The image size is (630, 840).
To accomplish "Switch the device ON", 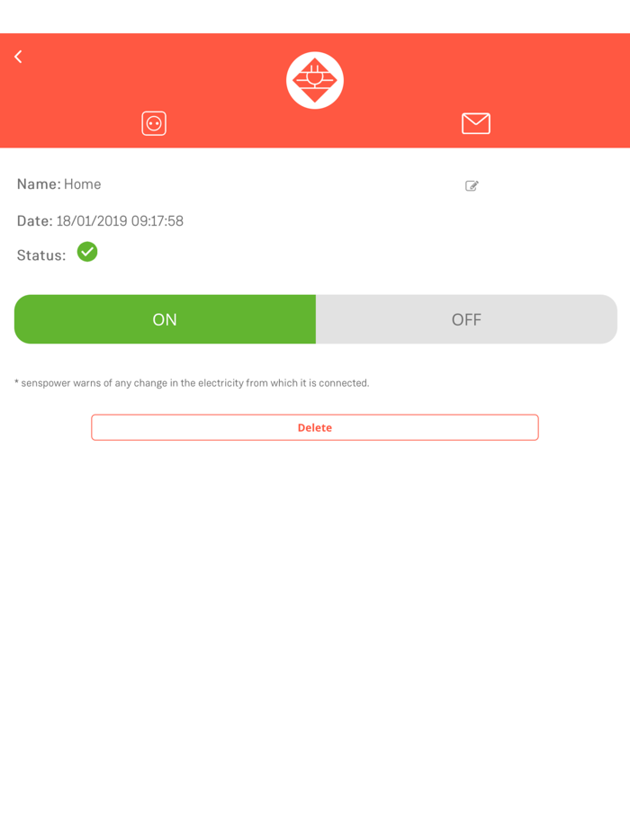I will [165, 319].
